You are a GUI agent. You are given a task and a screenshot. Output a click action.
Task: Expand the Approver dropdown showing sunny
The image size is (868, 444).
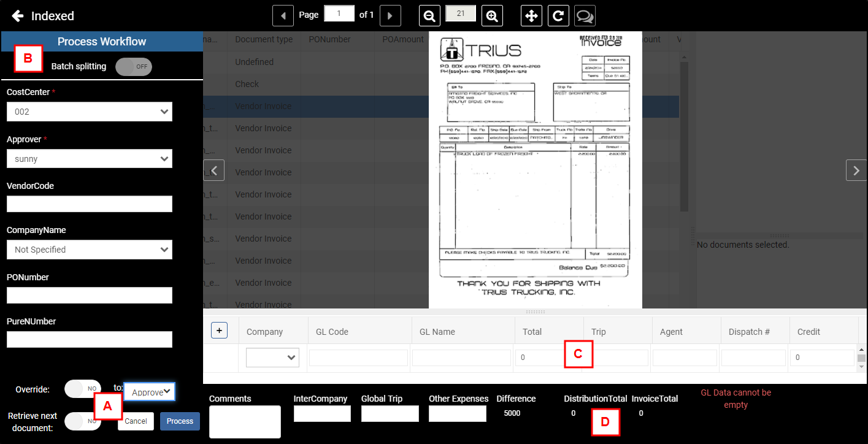coord(90,159)
